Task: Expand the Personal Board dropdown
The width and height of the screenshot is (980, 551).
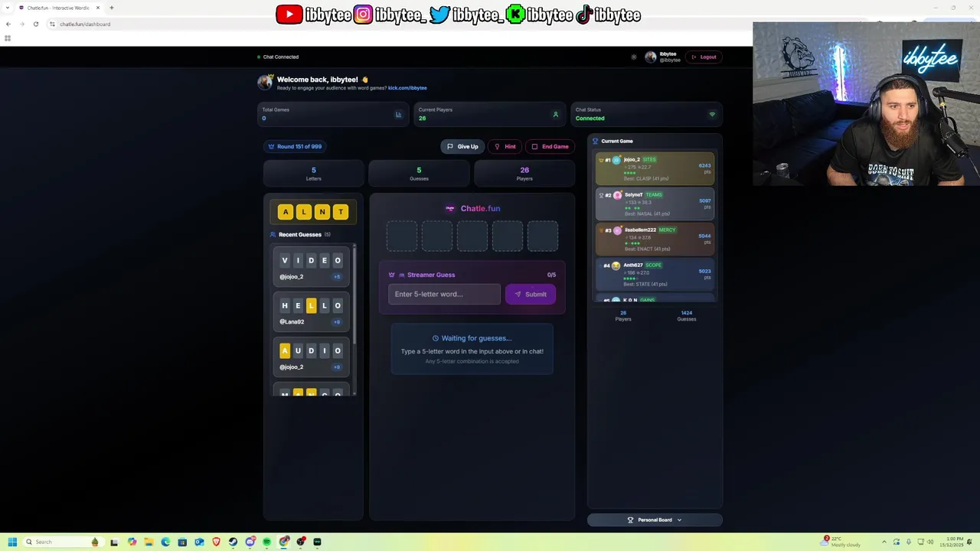Action: pyautogui.click(x=655, y=520)
